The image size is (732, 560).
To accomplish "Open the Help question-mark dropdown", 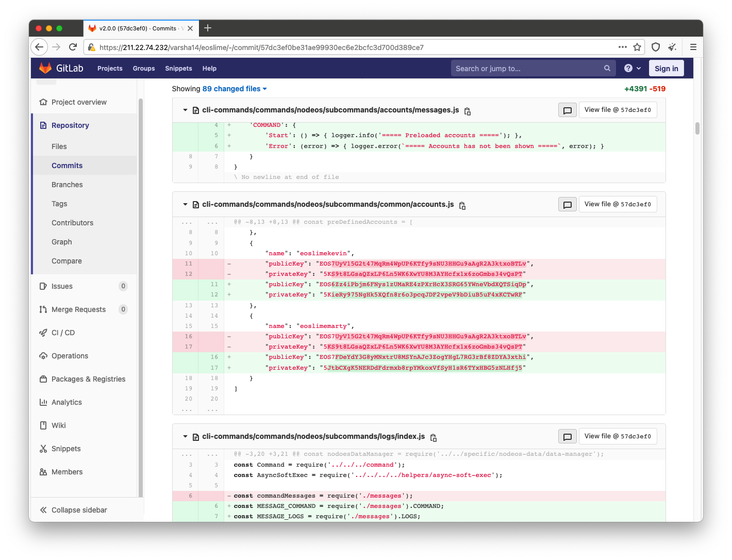I will click(633, 68).
